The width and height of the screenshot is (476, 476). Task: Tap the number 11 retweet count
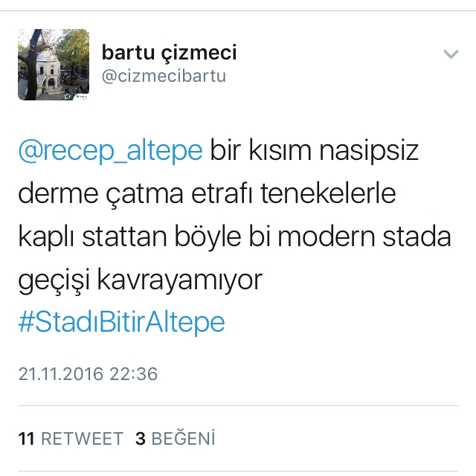point(26,439)
